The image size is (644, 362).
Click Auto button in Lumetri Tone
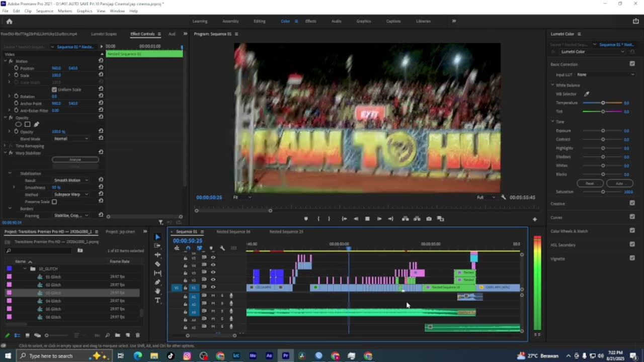[x=619, y=184]
